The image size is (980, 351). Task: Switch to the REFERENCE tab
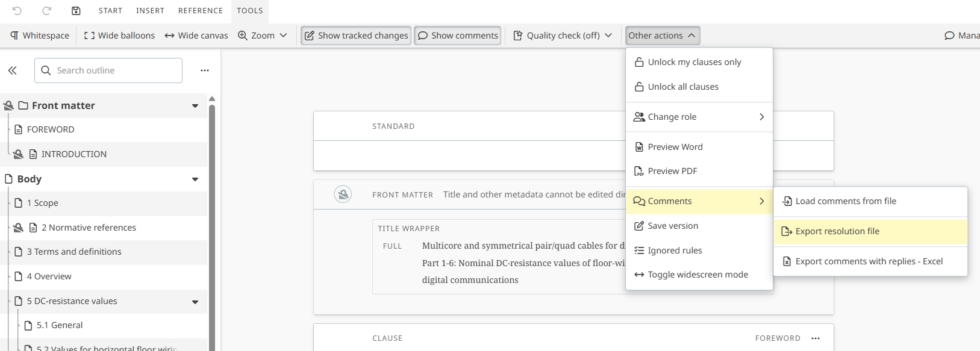[x=201, y=11]
